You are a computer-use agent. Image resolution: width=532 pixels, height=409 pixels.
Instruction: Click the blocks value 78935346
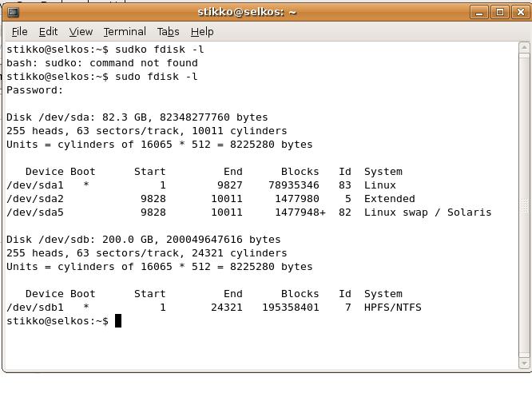tap(294, 185)
